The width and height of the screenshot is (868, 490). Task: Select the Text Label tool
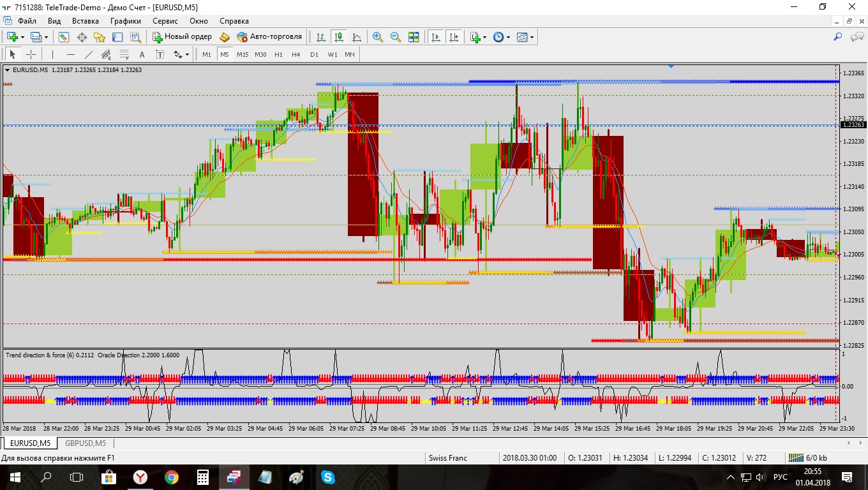pyautogui.click(x=160, y=54)
